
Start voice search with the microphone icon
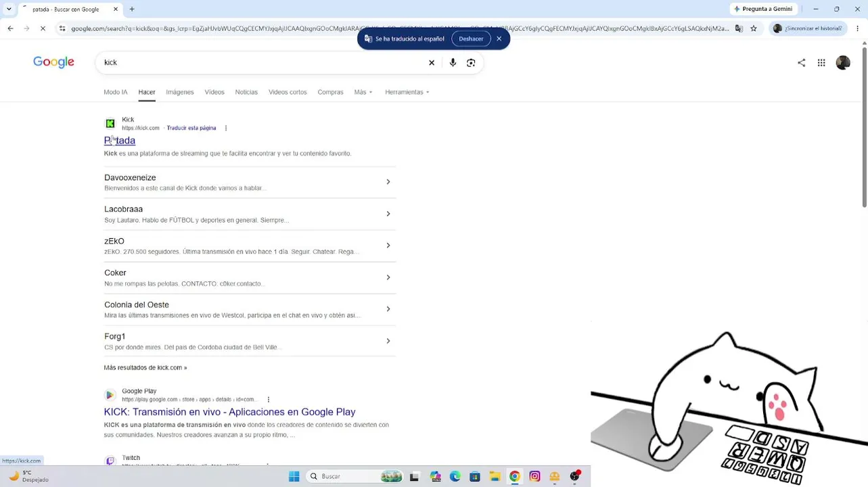click(x=453, y=63)
